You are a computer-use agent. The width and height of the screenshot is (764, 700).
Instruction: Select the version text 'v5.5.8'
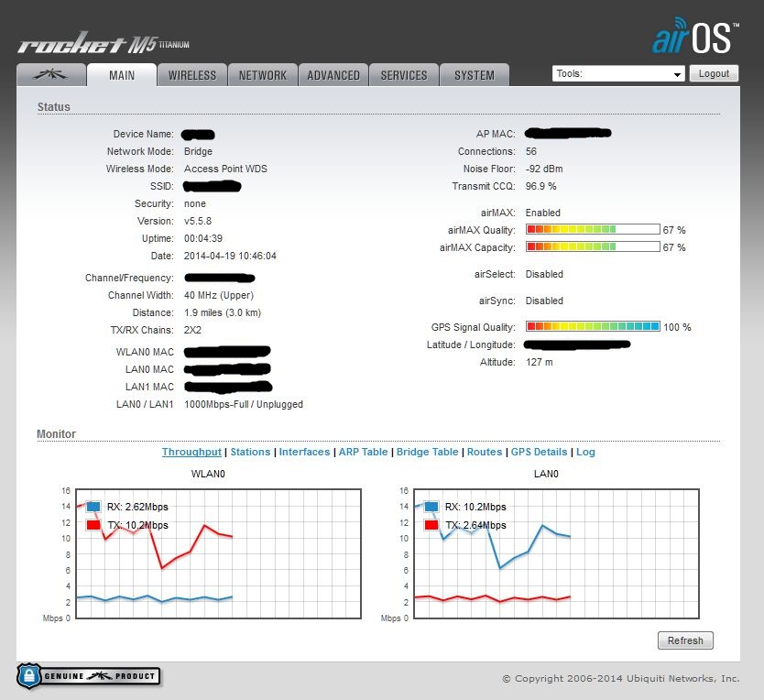click(x=198, y=221)
